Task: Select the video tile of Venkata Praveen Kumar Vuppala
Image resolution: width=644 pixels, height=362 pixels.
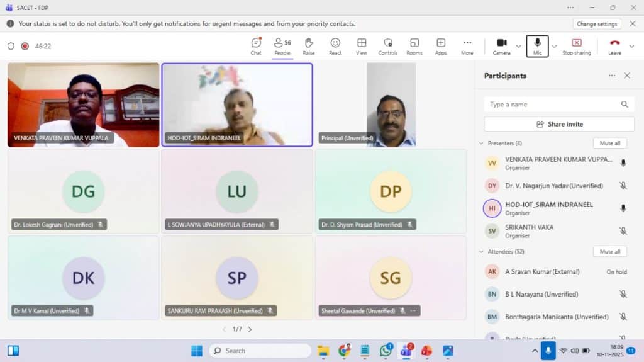Action: 84,105
